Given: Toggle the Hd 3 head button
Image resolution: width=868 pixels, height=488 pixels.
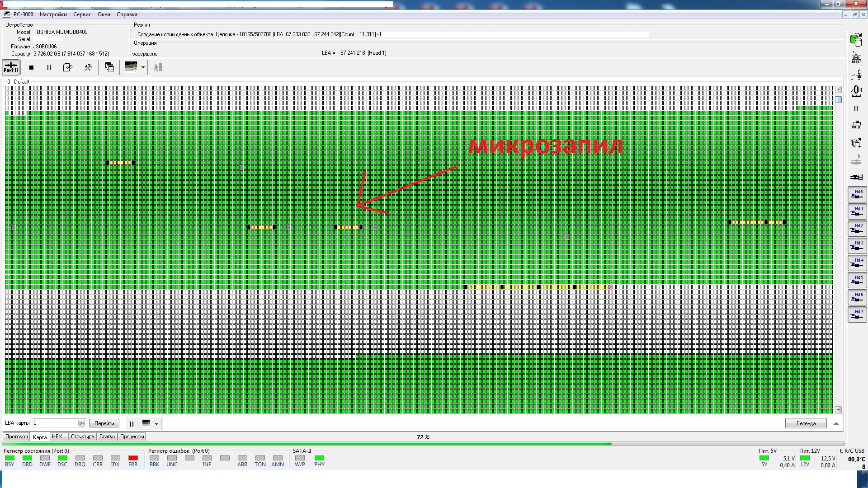Looking at the screenshot, I should click(x=857, y=246).
